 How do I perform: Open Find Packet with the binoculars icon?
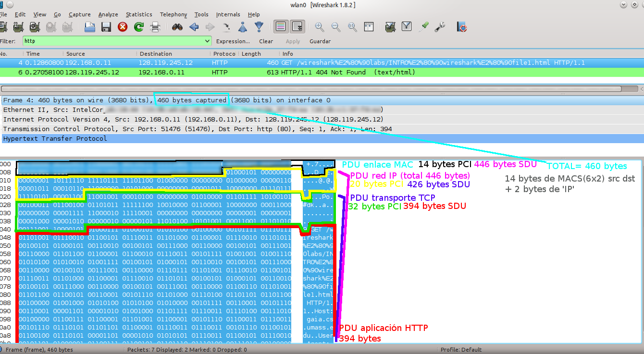[177, 27]
